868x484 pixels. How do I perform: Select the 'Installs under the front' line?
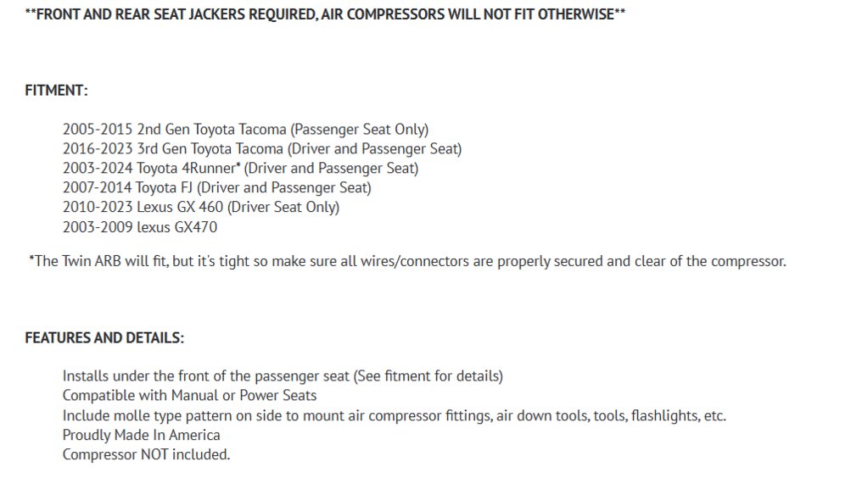(283, 376)
